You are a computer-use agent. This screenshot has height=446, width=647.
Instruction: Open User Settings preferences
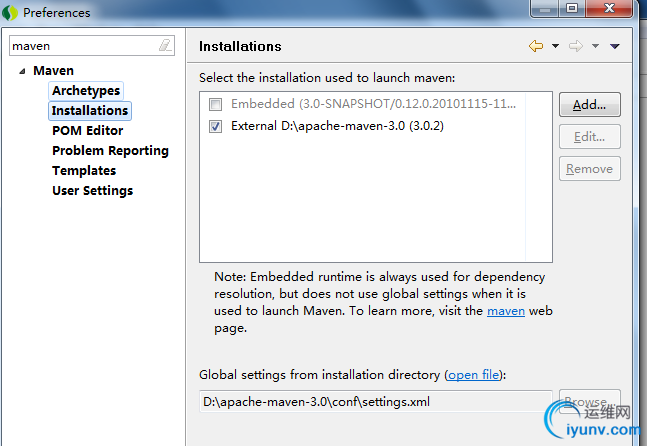pyautogui.click(x=92, y=191)
